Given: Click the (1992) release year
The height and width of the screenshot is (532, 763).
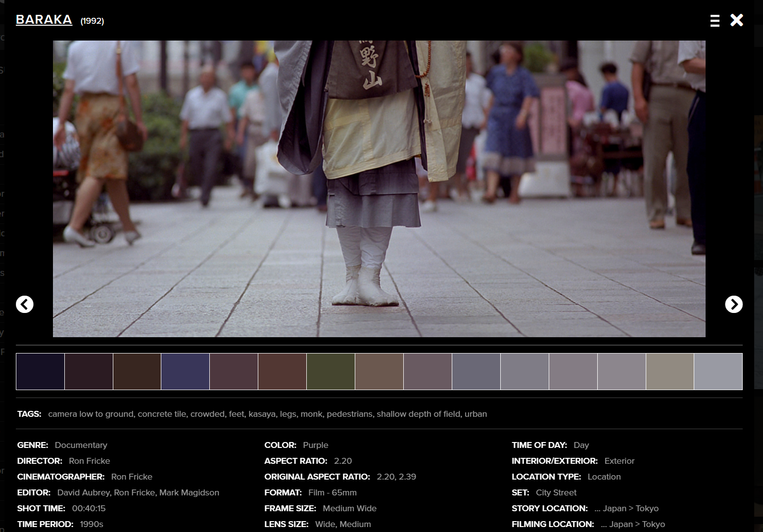Looking at the screenshot, I should [93, 21].
